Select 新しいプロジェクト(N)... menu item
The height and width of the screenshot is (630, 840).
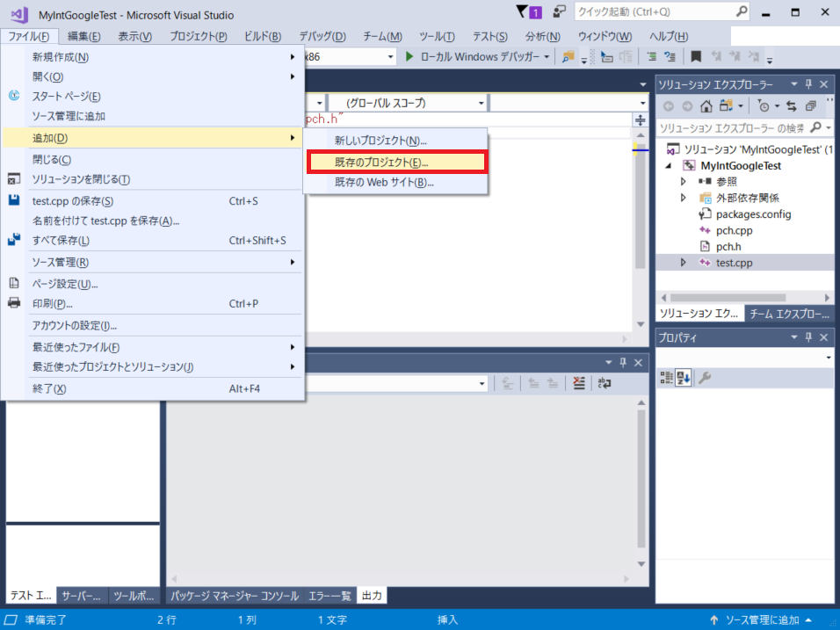(396, 141)
